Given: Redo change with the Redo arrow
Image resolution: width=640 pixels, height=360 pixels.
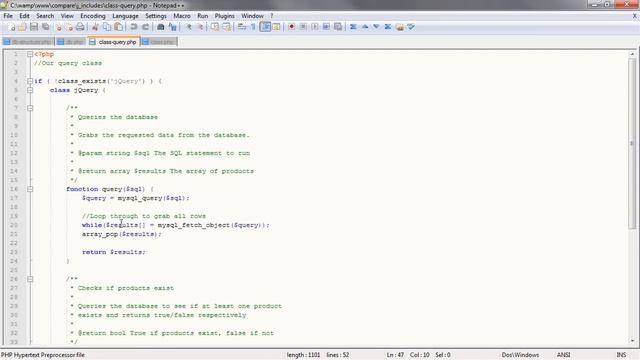Looking at the screenshot, I should pos(145,27).
